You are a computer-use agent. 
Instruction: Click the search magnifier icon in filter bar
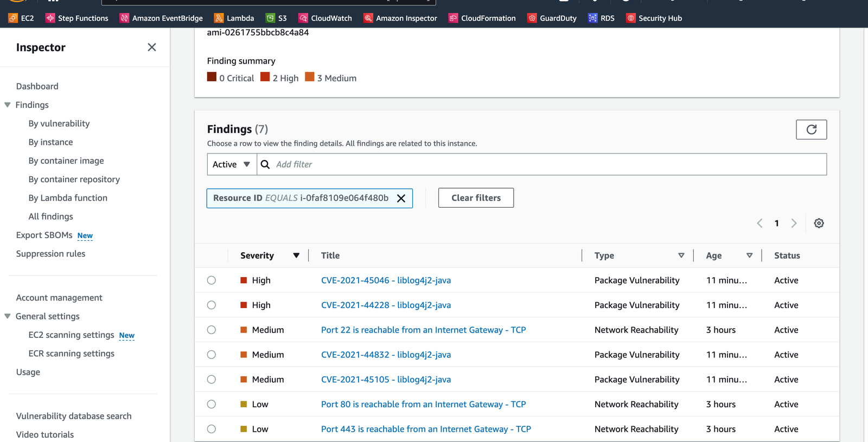click(x=265, y=164)
